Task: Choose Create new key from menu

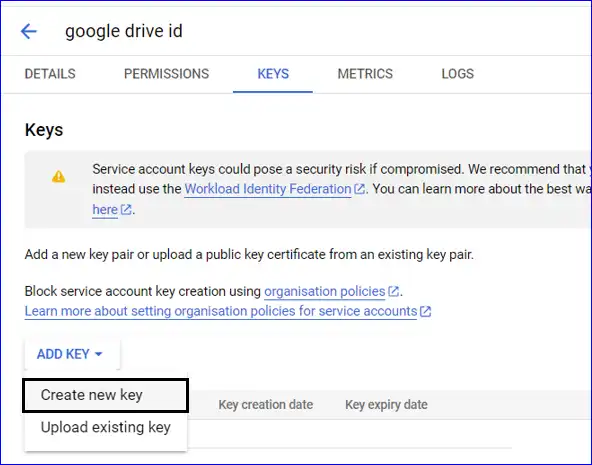Action: pyautogui.click(x=105, y=395)
